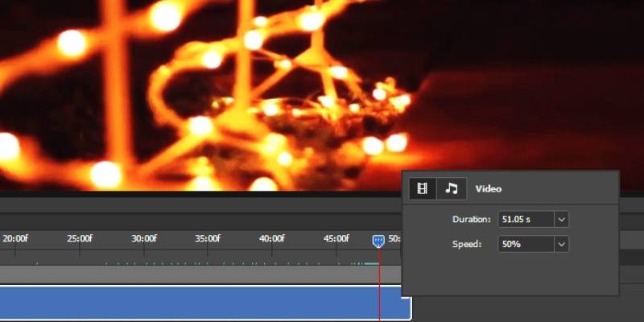Switch to the Audio music note tab

click(452, 188)
